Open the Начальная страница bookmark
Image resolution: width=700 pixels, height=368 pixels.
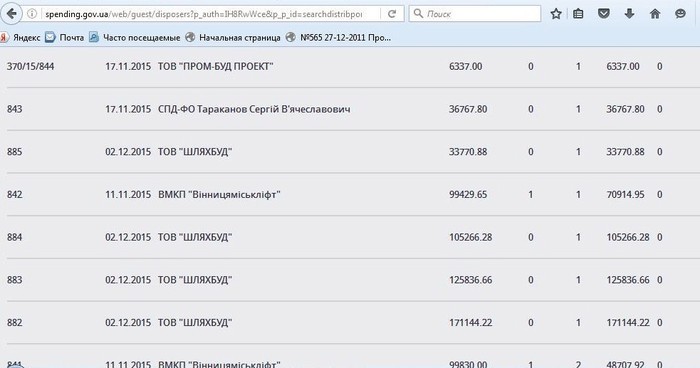pyautogui.click(x=233, y=38)
